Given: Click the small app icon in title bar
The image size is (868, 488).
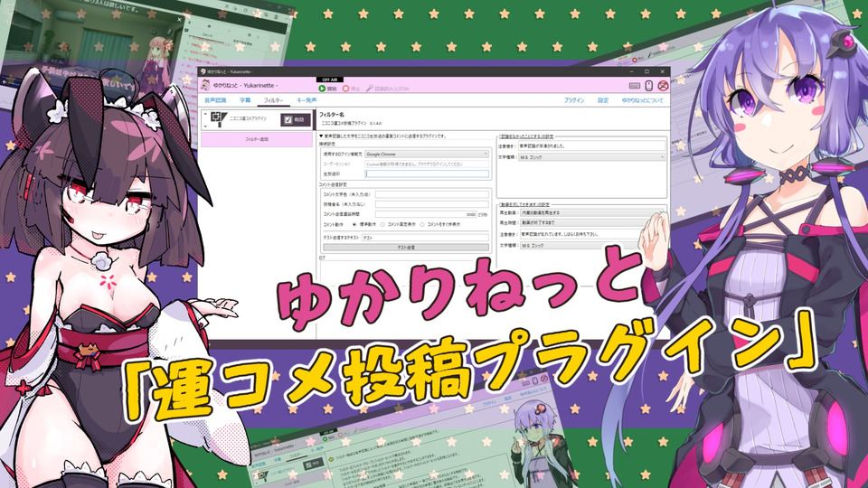Looking at the screenshot, I should click(x=203, y=71).
